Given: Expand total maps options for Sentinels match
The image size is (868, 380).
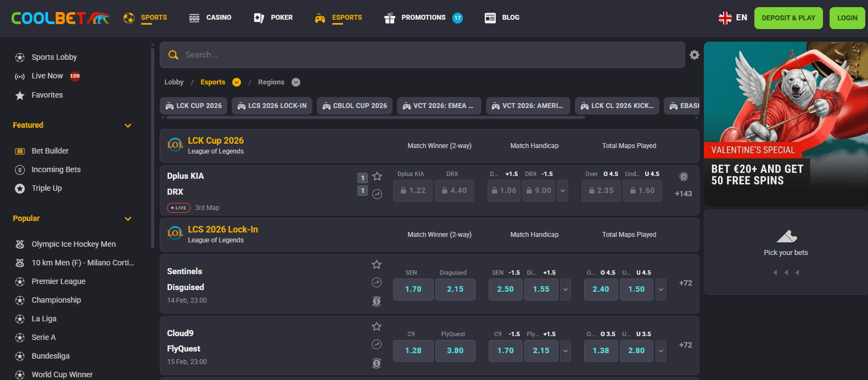Looking at the screenshot, I should (661, 290).
